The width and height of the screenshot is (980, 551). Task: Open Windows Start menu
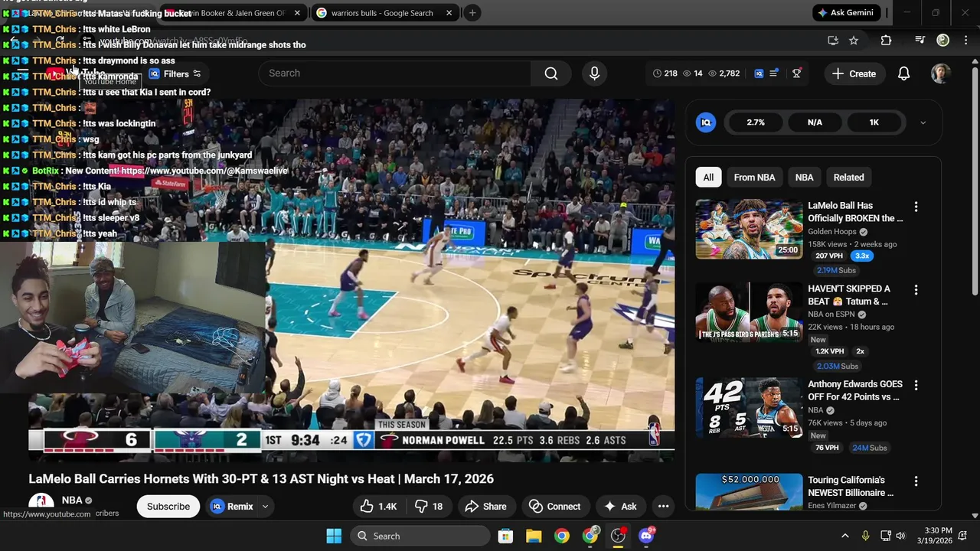(x=334, y=536)
